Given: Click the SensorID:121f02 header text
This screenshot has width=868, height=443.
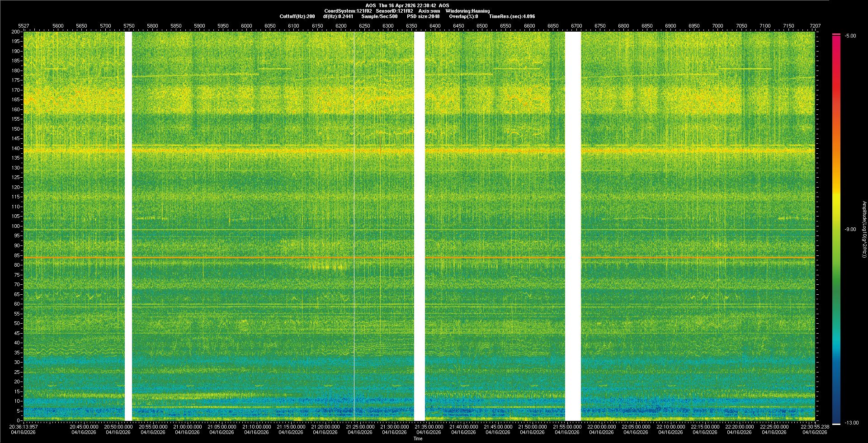Looking at the screenshot, I should (x=394, y=11).
